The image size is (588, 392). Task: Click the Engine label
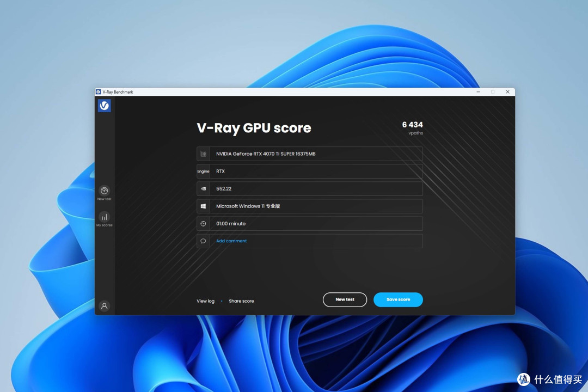point(203,171)
